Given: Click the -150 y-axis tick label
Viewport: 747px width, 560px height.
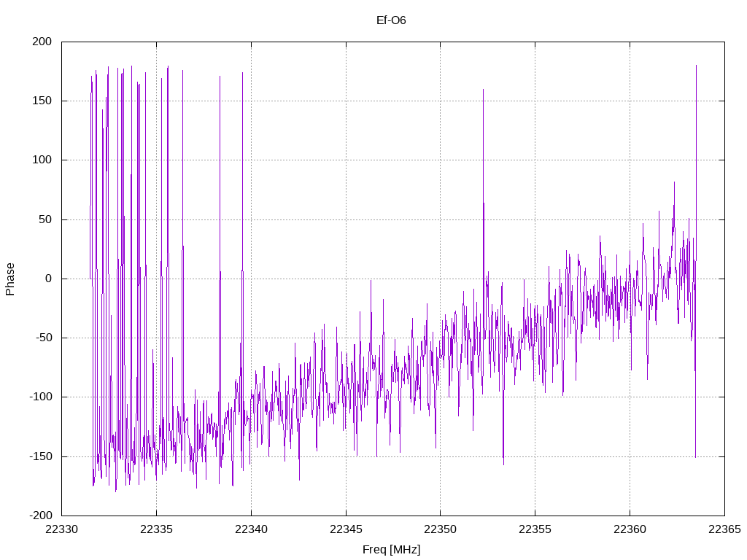Looking at the screenshot, I should click(x=41, y=456).
